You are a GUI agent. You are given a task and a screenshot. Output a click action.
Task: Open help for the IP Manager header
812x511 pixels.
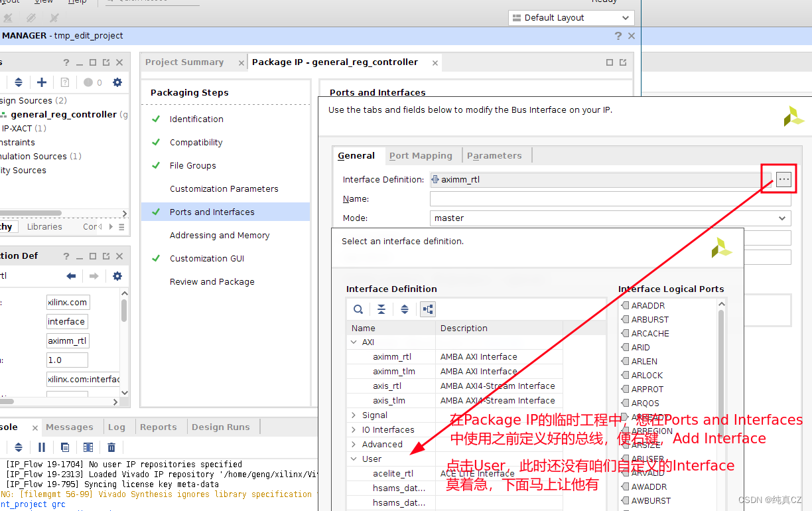pyautogui.click(x=618, y=36)
